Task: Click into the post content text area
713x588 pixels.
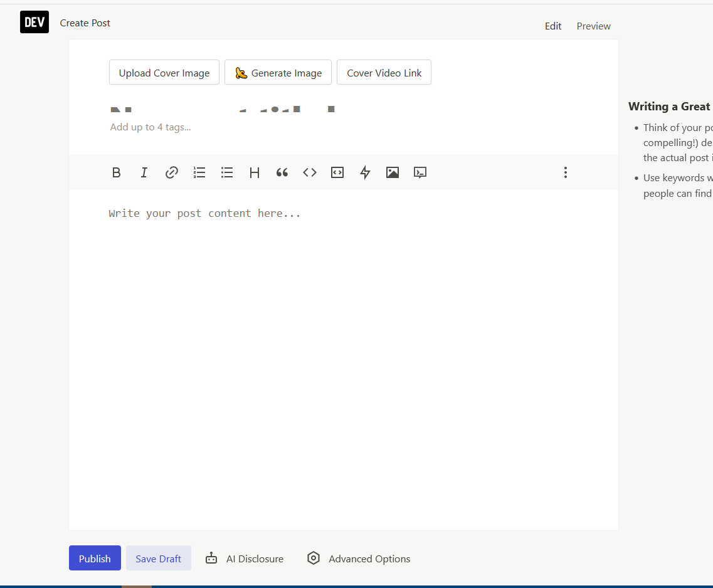Action: click(344, 359)
